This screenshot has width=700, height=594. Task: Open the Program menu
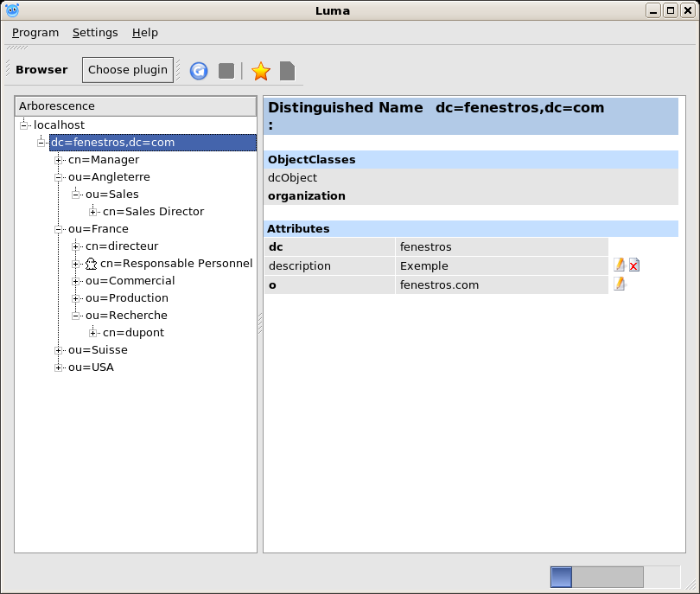pos(35,33)
